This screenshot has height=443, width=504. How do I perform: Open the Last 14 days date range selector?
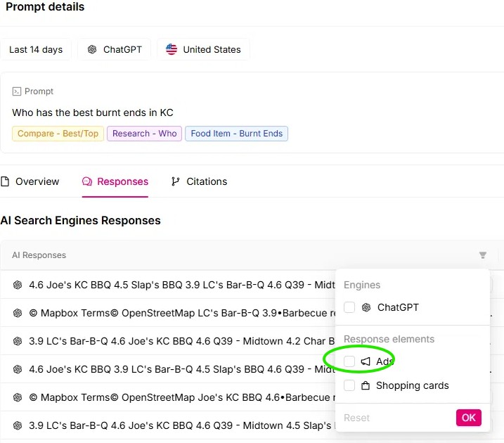point(36,49)
